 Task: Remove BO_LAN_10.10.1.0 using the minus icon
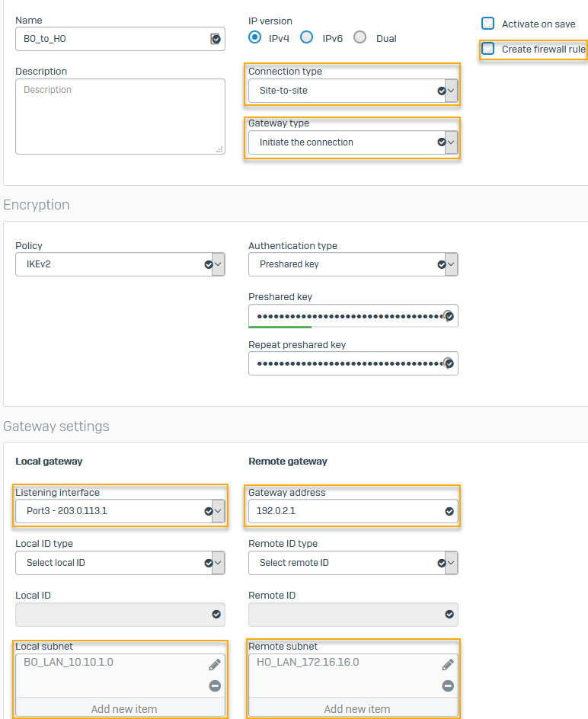tap(215, 686)
